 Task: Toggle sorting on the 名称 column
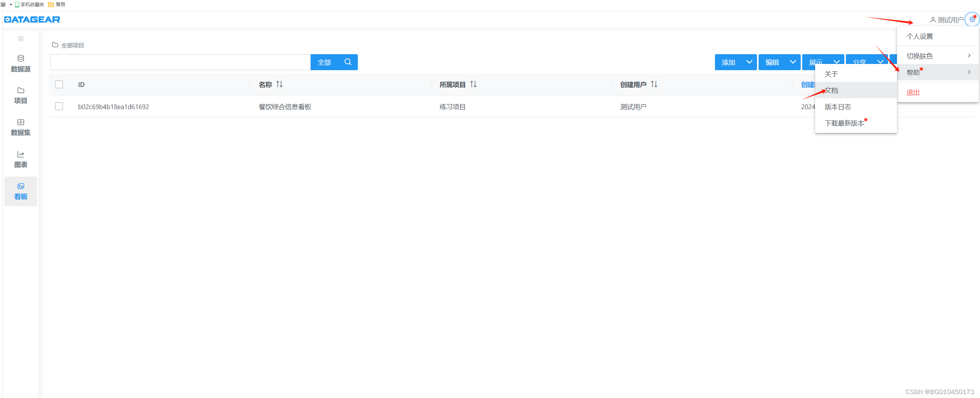point(279,84)
